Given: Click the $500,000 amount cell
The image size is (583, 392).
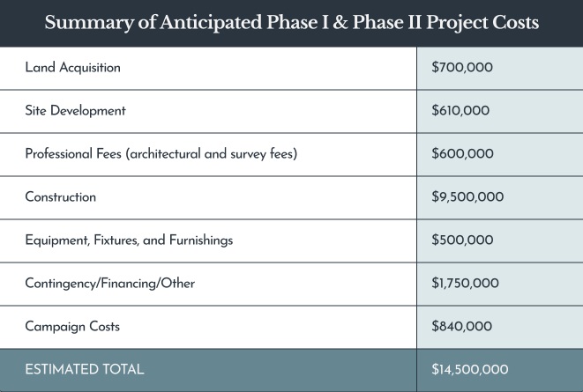Looking at the screenshot, I should tap(462, 240).
